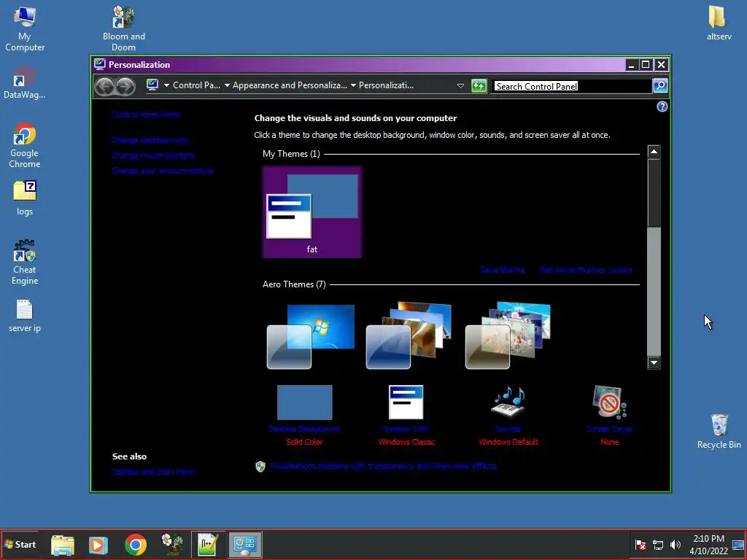The width and height of the screenshot is (747, 560).
Task: Click in the Search Control Panel field
Action: point(572,86)
